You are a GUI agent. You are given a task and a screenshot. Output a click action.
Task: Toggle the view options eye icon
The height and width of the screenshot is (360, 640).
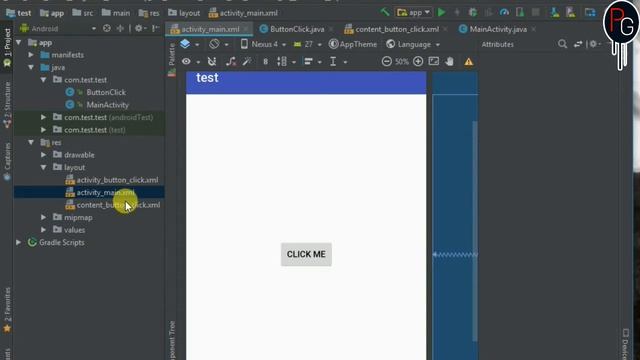(187, 62)
